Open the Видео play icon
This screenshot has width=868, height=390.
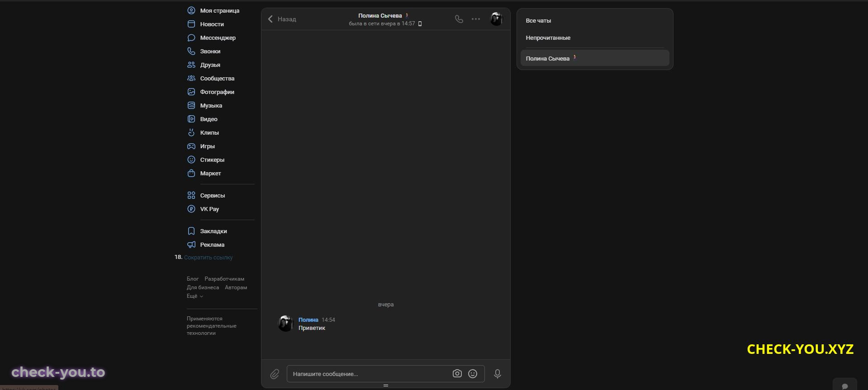coord(191,119)
